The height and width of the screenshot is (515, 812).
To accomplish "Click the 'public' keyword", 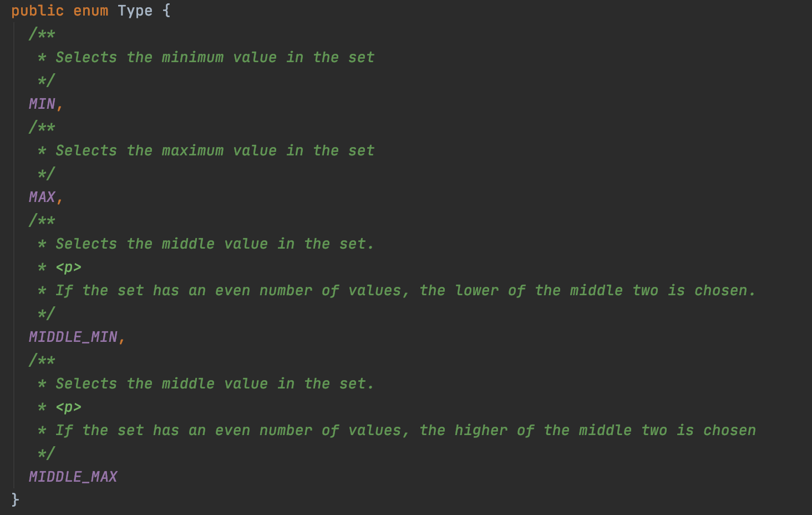I will coord(38,11).
